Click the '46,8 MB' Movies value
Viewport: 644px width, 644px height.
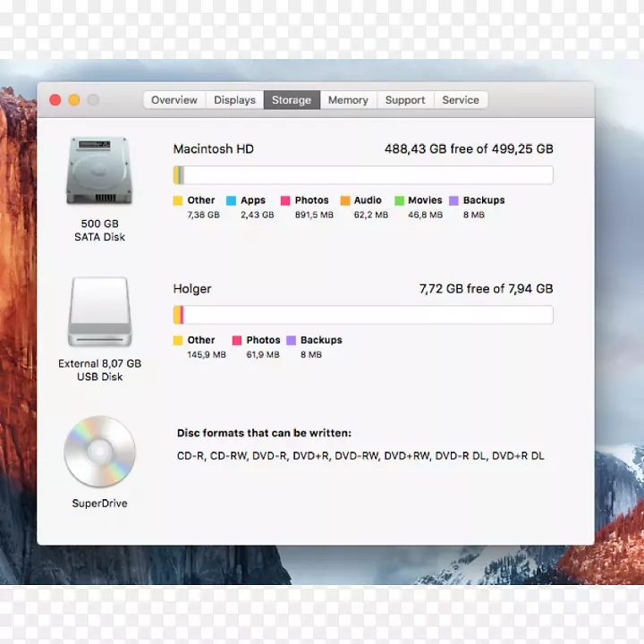pyautogui.click(x=426, y=215)
